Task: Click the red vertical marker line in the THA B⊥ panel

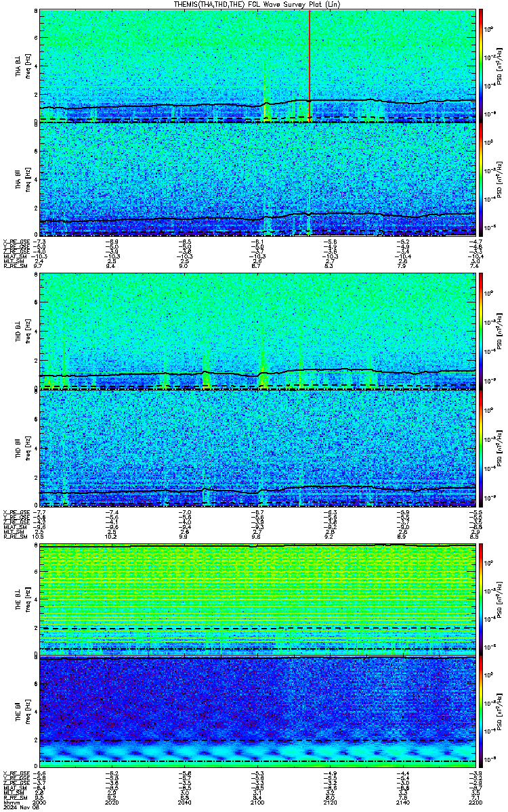Action: tap(309, 66)
